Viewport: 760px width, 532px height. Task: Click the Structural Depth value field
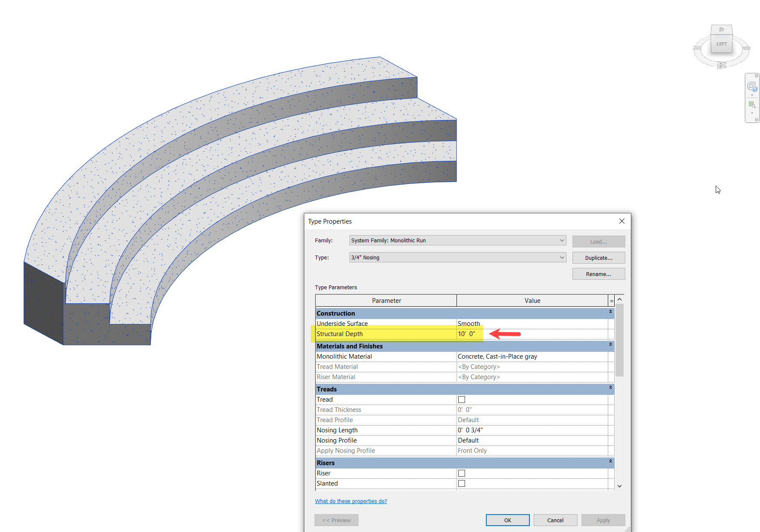[511, 334]
